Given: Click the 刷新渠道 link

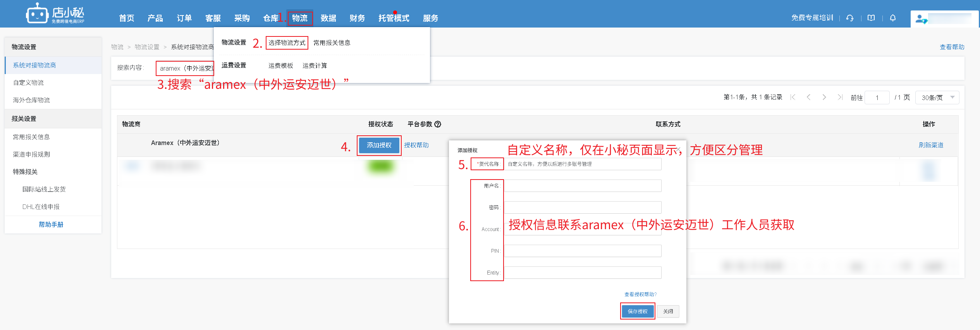Looking at the screenshot, I should [931, 145].
